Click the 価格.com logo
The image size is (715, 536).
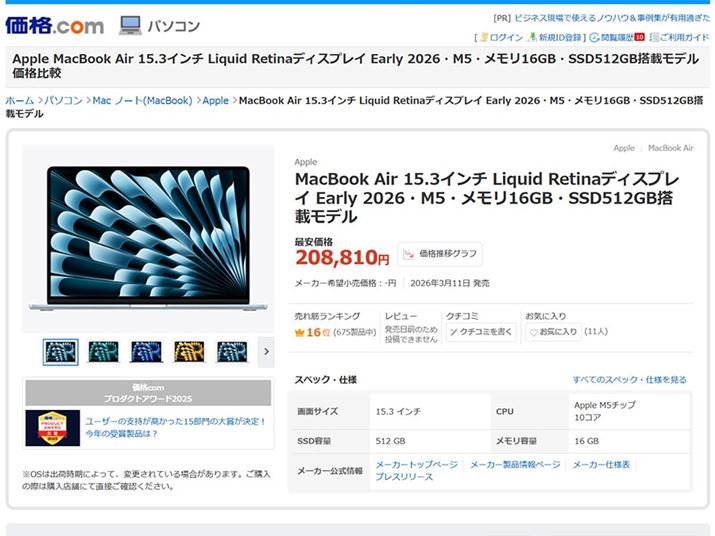[x=54, y=24]
